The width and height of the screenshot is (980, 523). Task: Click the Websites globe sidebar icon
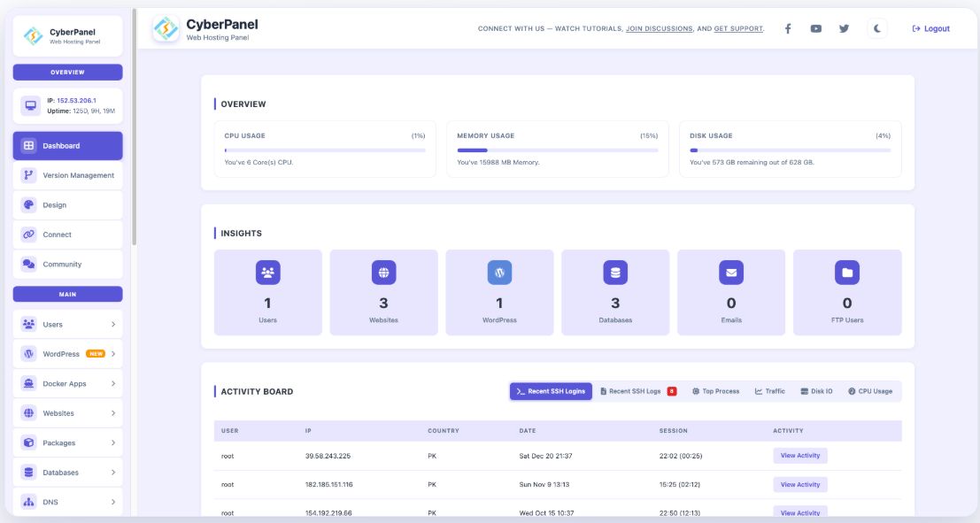[x=28, y=413]
